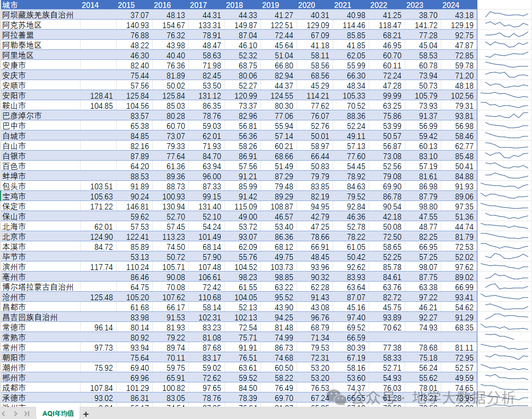The image size is (532, 419).
Task: Click the value 37.07 for 阿坝藏族羌族自治州
Action: tap(139, 15)
